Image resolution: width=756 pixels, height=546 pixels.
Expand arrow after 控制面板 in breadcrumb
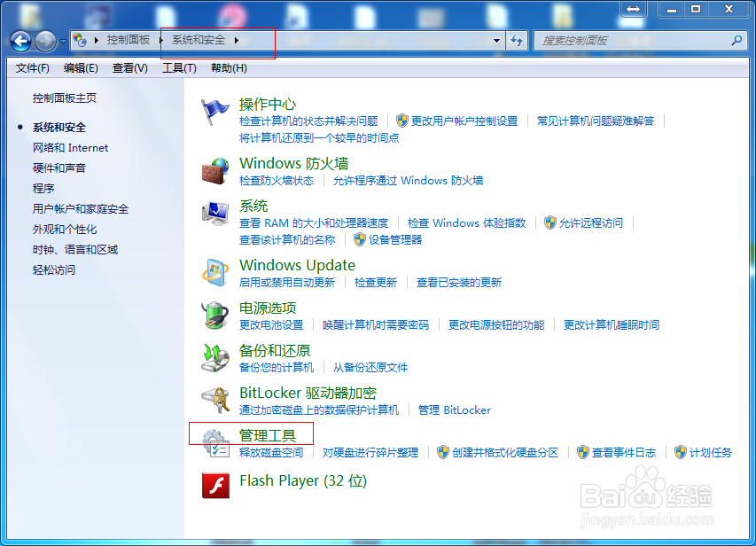pyautogui.click(x=161, y=41)
